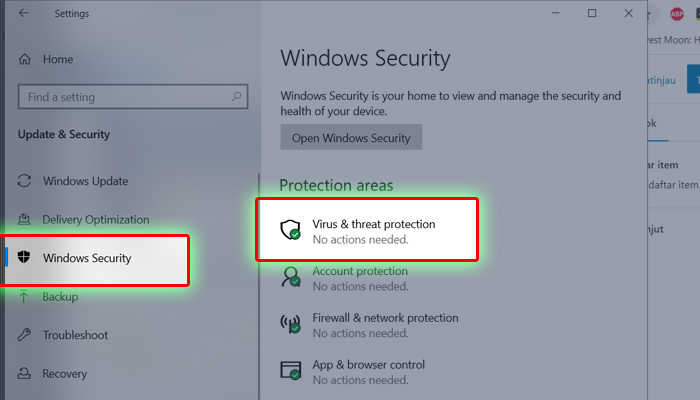The image size is (700, 400).
Task: Click the Recovery icon in sidebar
Action: [x=24, y=373]
